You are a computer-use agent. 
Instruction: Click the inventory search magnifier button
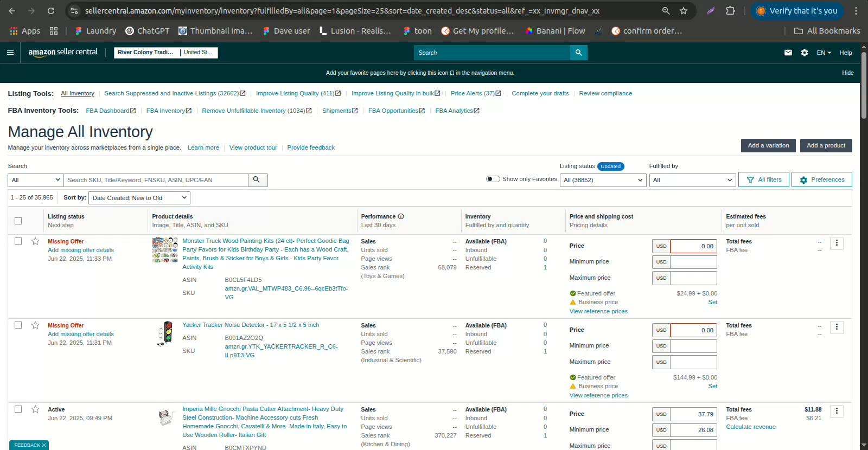click(x=257, y=180)
